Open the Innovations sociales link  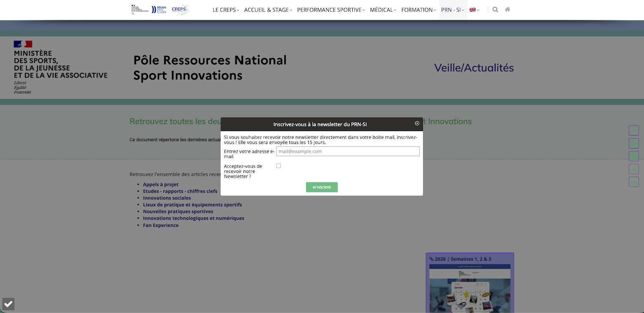[167, 198]
